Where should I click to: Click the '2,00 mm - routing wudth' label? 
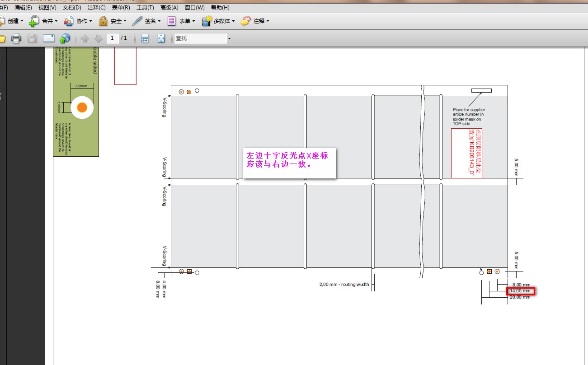point(344,285)
